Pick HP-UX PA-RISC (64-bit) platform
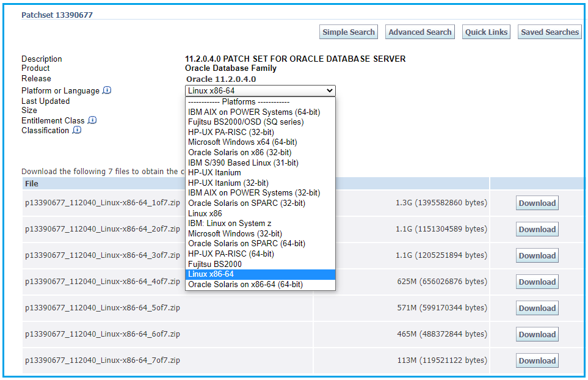 pyautogui.click(x=260, y=254)
